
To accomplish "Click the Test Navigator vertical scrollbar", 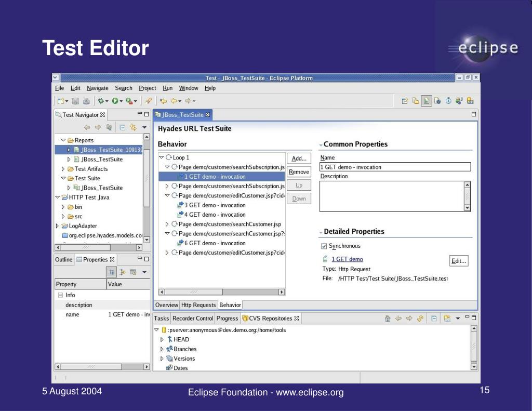I will click(x=147, y=189).
